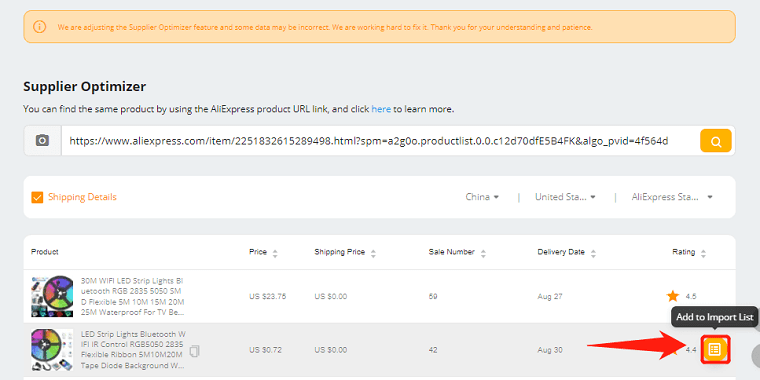Click the 30M WIFI LED Strip Lights title

coord(132,297)
